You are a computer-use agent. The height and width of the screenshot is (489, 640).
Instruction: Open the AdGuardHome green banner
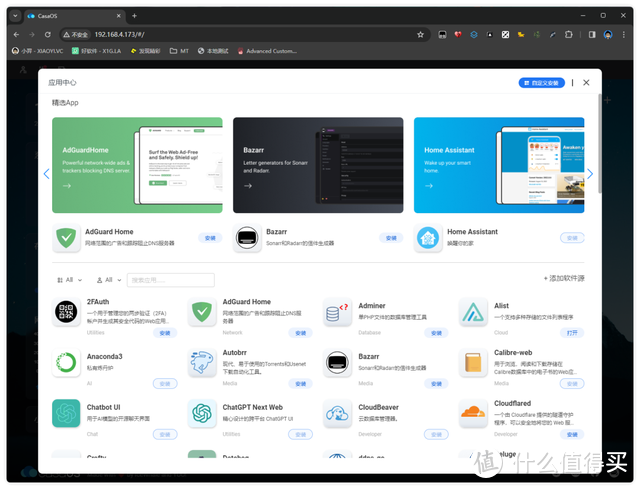tap(137, 165)
